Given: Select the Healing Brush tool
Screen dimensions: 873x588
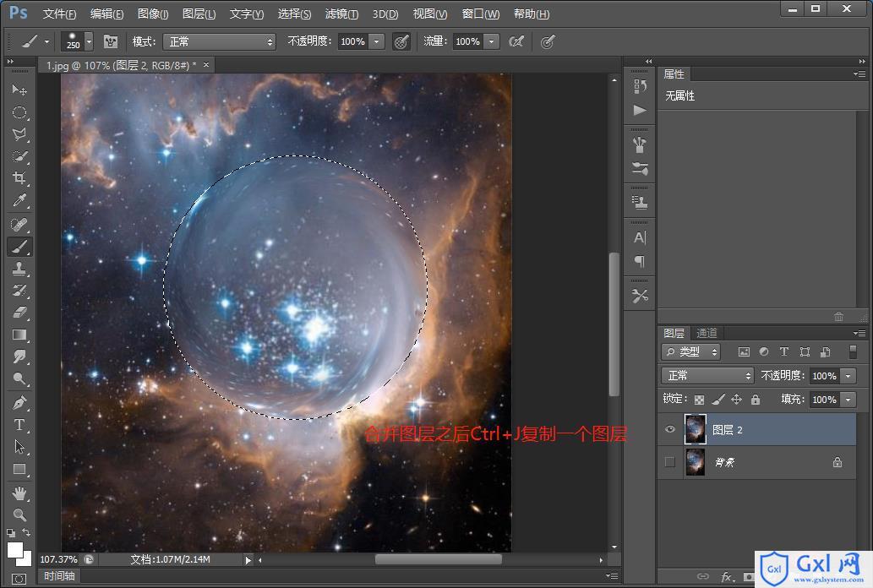Looking at the screenshot, I should pyautogui.click(x=19, y=225).
